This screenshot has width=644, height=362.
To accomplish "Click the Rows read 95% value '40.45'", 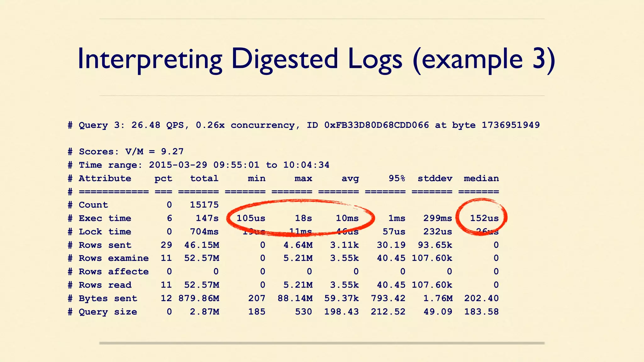I will [391, 285].
